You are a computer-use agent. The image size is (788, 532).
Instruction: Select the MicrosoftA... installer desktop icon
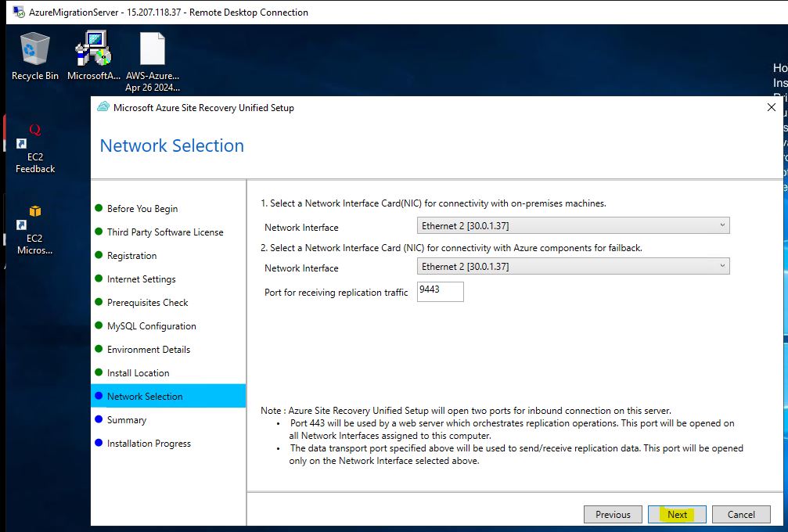(x=93, y=51)
